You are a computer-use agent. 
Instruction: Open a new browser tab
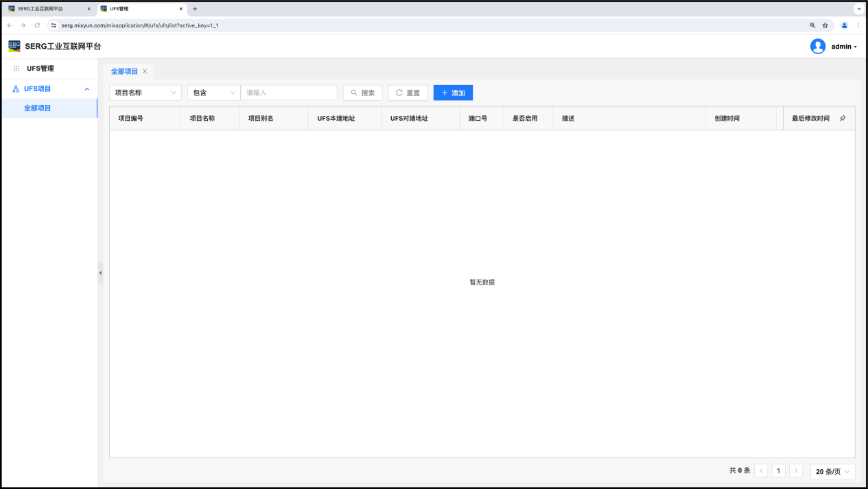point(195,9)
